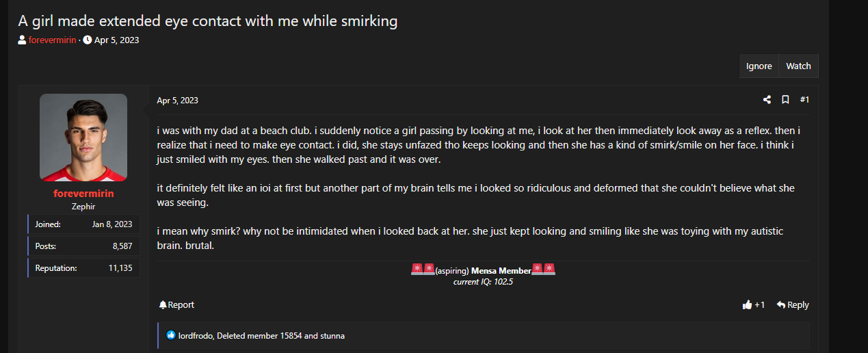Click the Report link under the post
This screenshot has width=868, height=353.
181,305
